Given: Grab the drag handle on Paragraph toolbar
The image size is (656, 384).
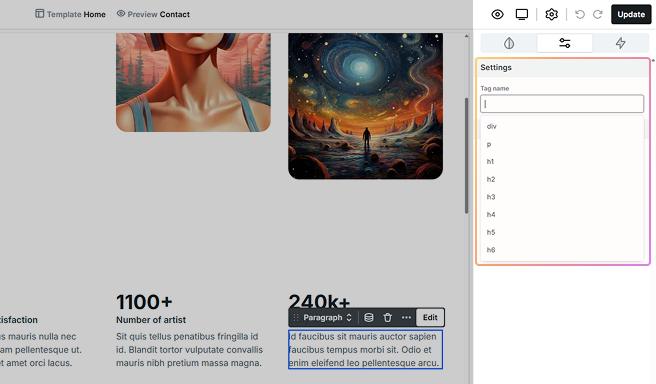Looking at the screenshot, I should [x=296, y=317].
